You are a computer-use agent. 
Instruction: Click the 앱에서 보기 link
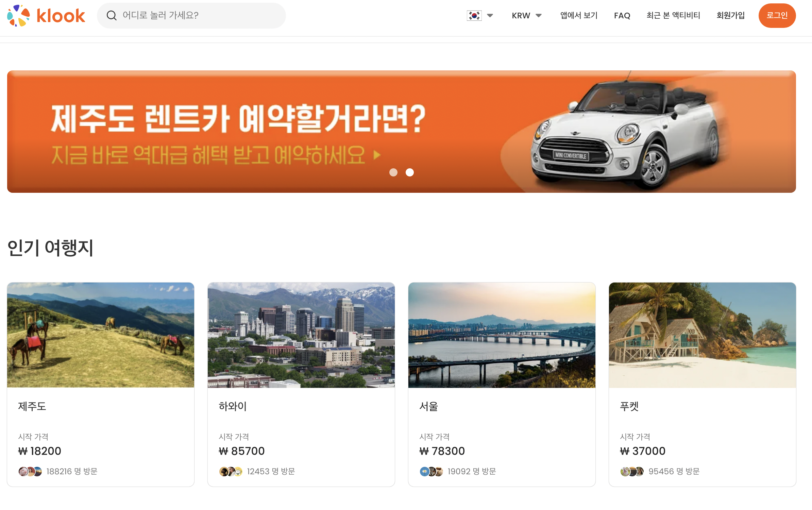click(x=579, y=16)
